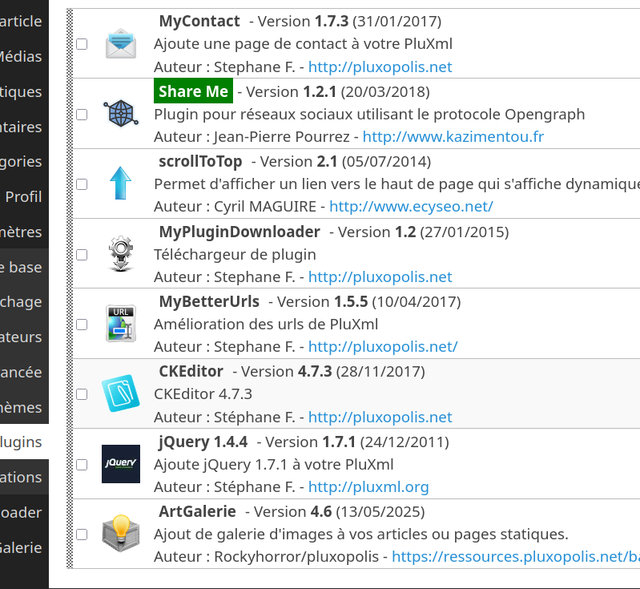Click the CKEditor blue plugin icon
Viewport: 640px width, 589px height.
pyautogui.click(x=121, y=394)
